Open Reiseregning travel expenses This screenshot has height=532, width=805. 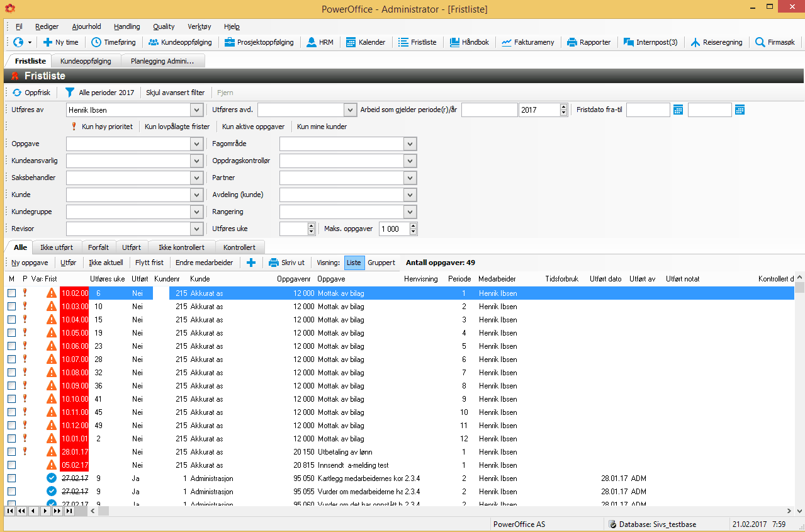716,42
